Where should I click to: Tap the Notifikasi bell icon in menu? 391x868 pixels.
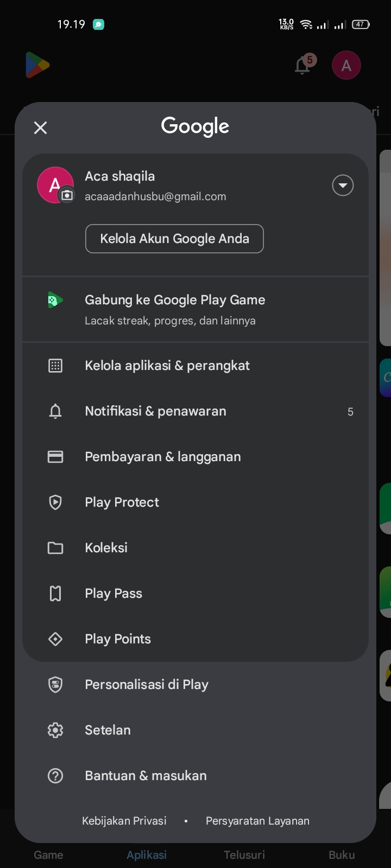pos(55,411)
